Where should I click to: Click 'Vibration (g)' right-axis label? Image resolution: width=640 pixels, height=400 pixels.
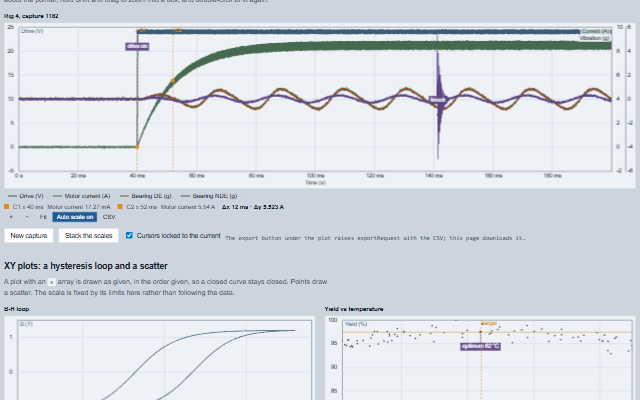pos(594,38)
